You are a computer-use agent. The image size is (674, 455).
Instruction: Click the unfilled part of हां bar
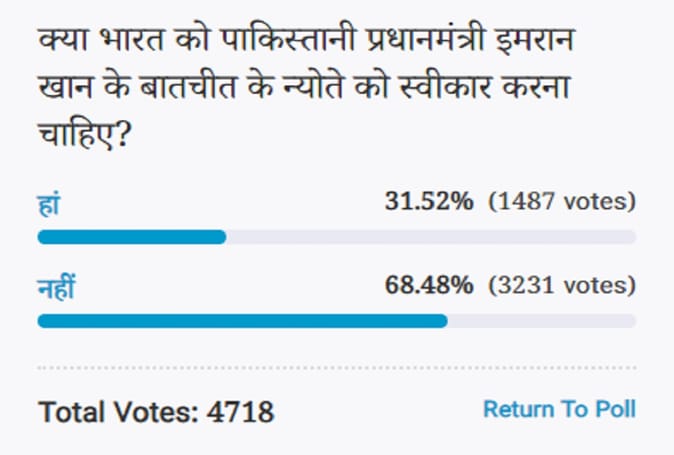coord(431,237)
